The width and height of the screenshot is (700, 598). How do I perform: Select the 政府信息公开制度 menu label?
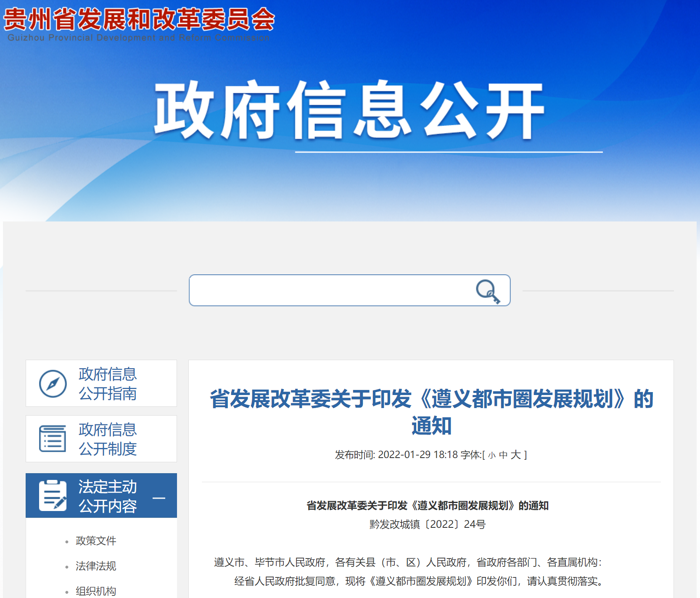point(108,439)
